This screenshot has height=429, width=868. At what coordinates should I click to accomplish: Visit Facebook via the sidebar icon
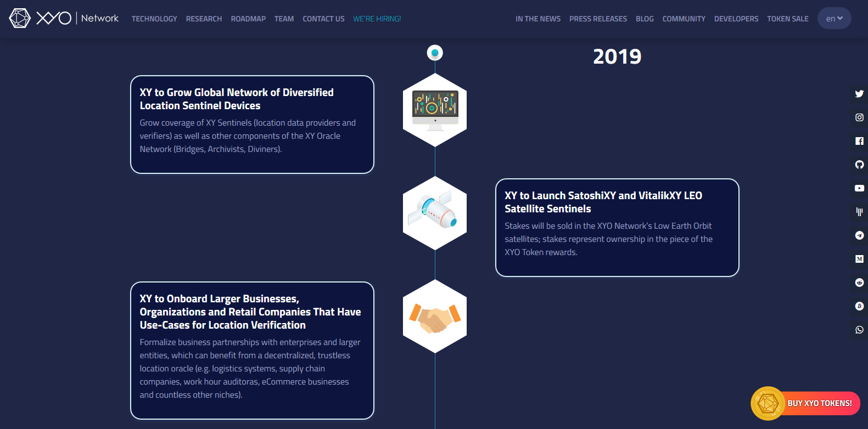click(x=859, y=141)
